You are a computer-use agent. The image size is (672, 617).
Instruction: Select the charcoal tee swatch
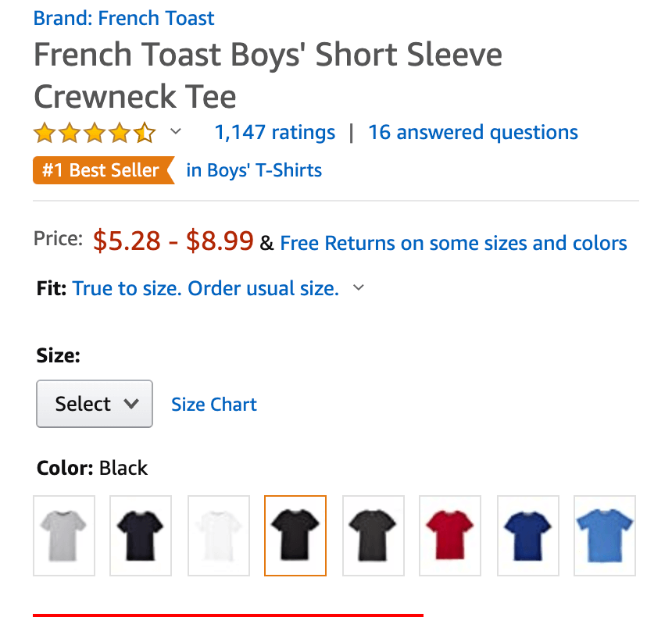point(373,535)
